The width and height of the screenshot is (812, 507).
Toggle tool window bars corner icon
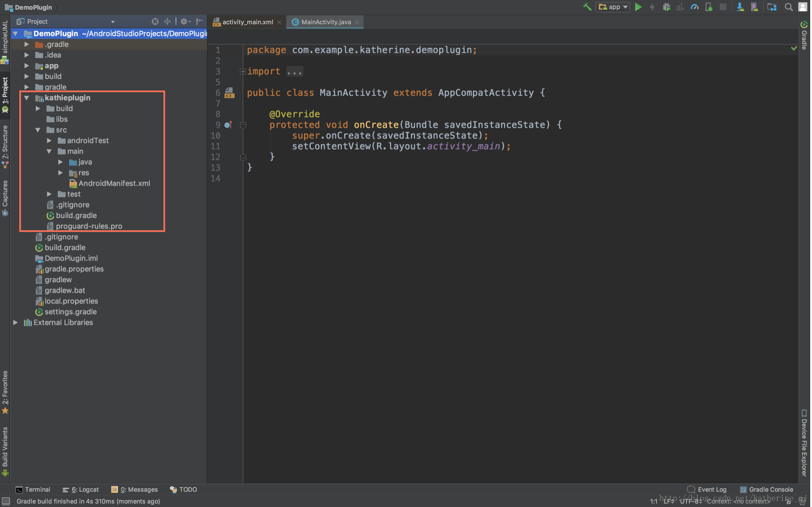pyautogui.click(x=6, y=501)
